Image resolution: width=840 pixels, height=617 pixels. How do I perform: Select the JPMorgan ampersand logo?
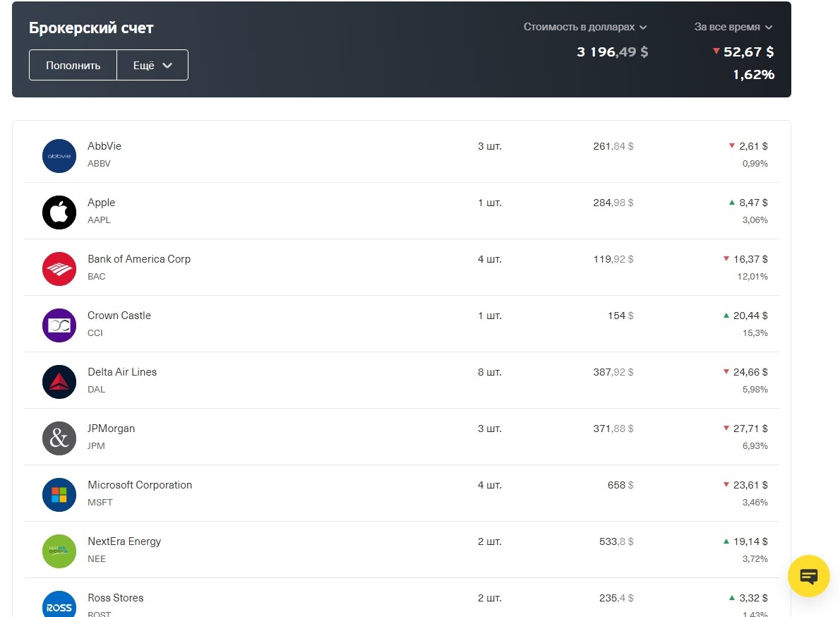pos(59,438)
